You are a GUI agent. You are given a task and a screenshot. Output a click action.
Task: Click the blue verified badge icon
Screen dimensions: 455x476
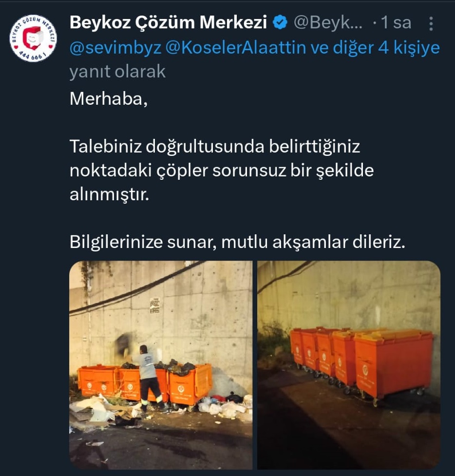(x=280, y=22)
